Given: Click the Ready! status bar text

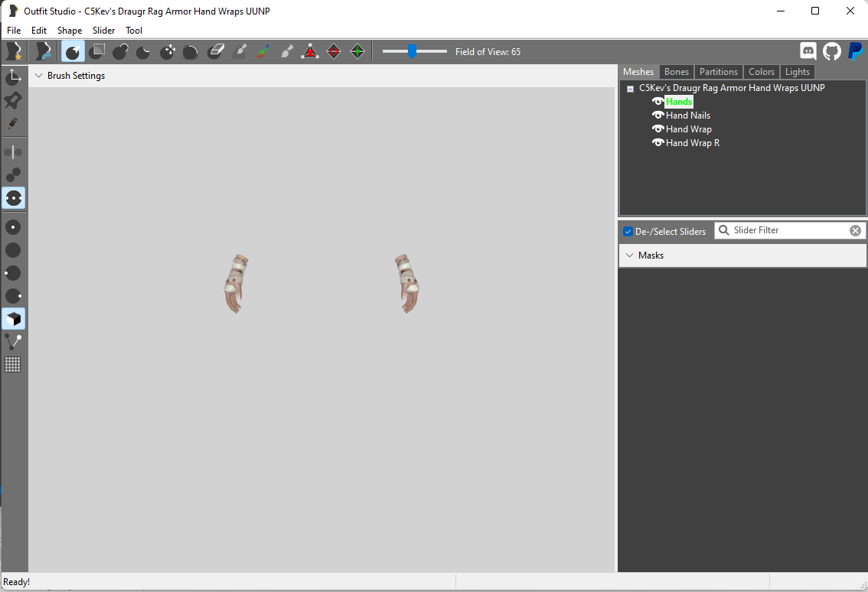Looking at the screenshot, I should tap(17, 582).
